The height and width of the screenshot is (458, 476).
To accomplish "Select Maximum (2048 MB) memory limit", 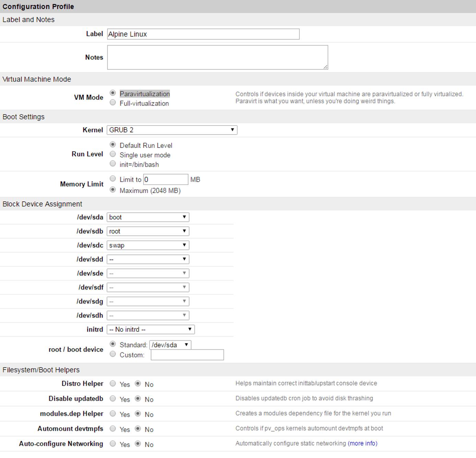I will (x=113, y=189).
